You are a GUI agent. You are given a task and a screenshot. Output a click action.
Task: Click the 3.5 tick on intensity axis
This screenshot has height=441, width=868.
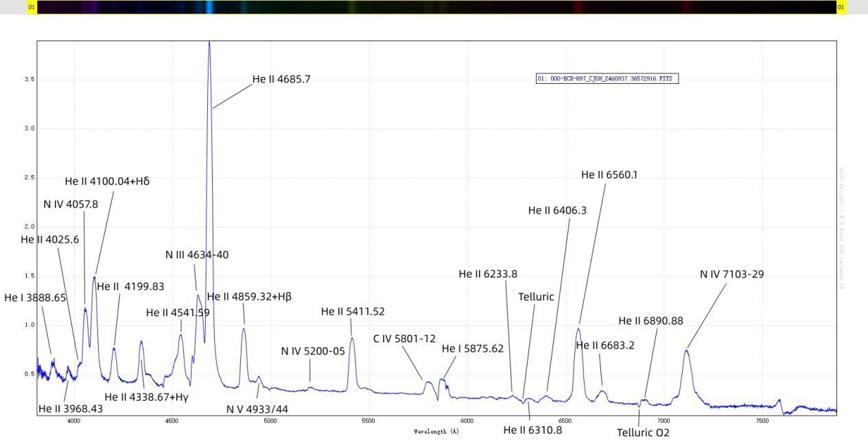(28, 80)
